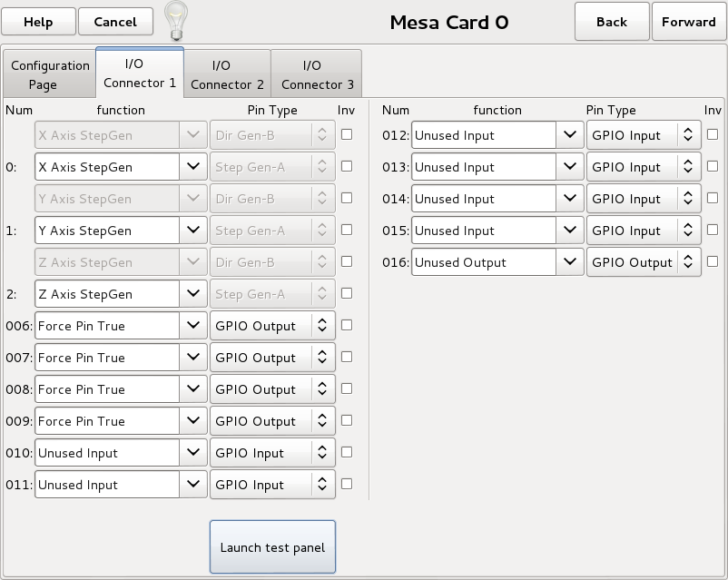
Task: Change Pin Type selector for pin 007
Action: click(272, 358)
